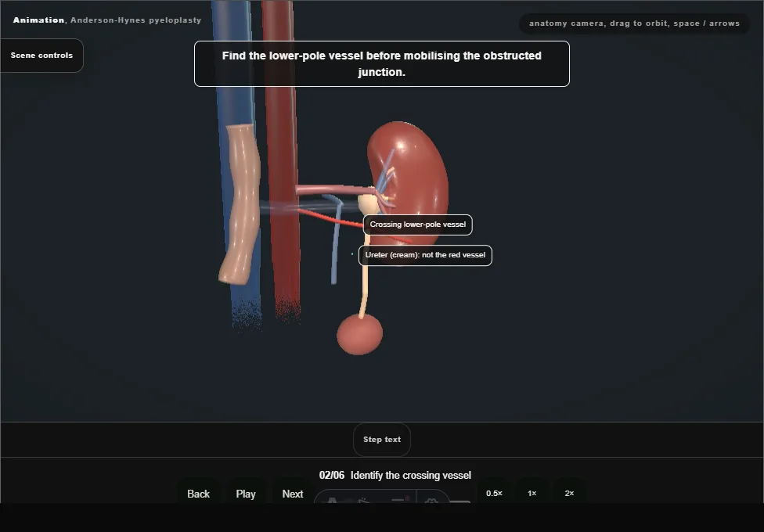Screen dimensions: 764x532
Task: Click the anatomy camera orbit hint
Action: (634, 23)
